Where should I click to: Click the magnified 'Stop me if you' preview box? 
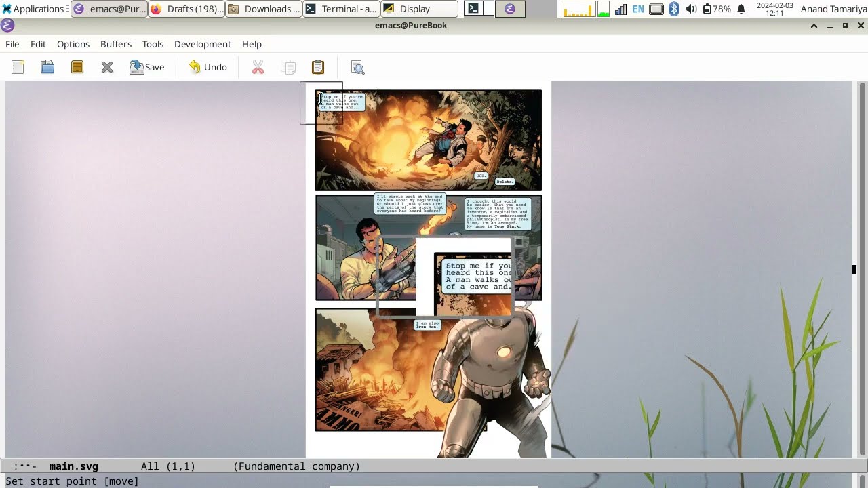coord(444,277)
